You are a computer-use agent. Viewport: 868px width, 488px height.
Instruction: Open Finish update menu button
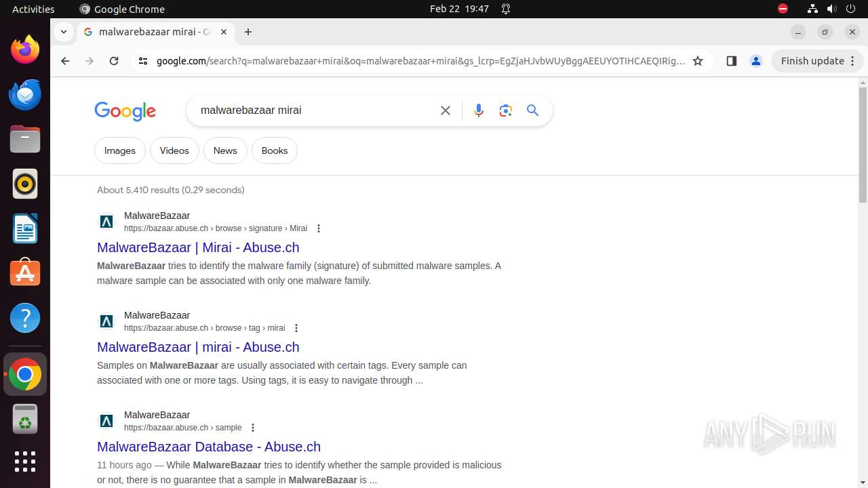[817, 61]
